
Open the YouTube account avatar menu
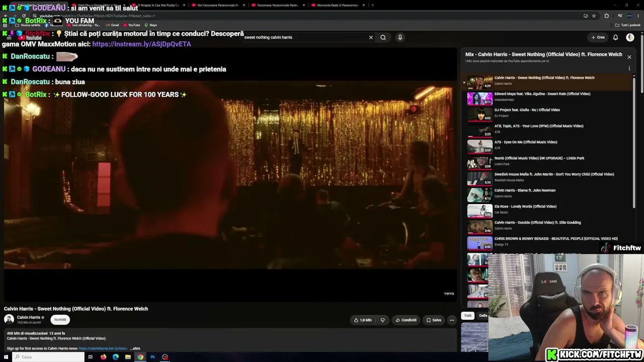pyautogui.click(x=630, y=37)
